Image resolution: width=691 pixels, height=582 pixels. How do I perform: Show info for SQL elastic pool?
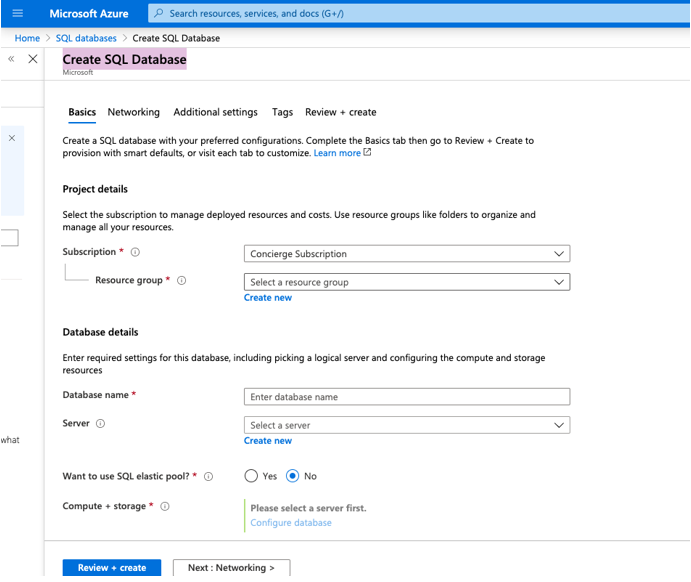pos(208,477)
